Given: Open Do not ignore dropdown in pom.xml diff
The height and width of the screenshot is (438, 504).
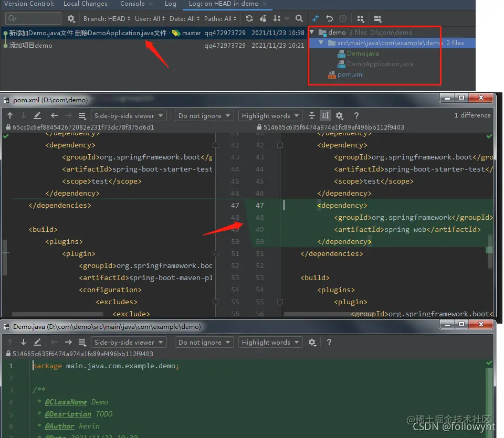Looking at the screenshot, I should click(204, 115).
